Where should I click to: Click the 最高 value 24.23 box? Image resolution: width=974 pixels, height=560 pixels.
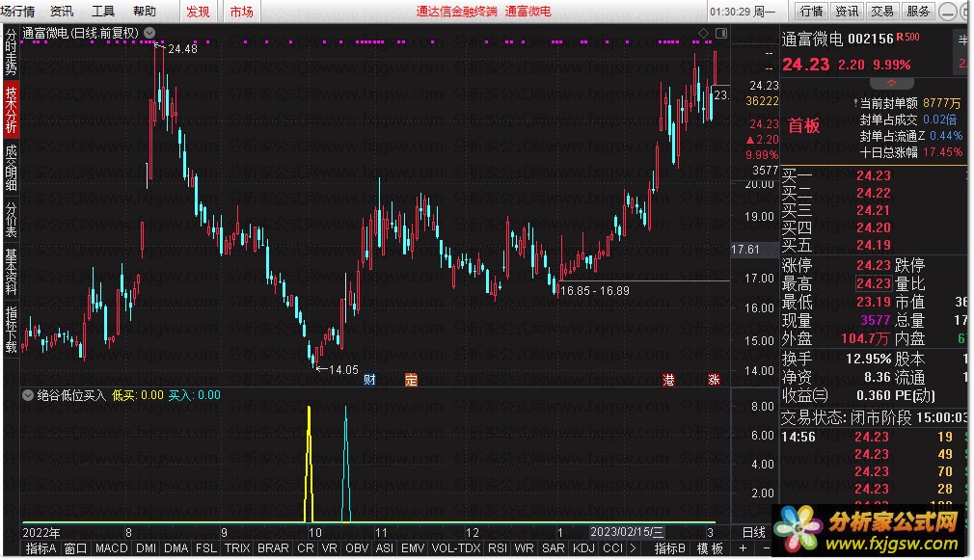(874, 283)
